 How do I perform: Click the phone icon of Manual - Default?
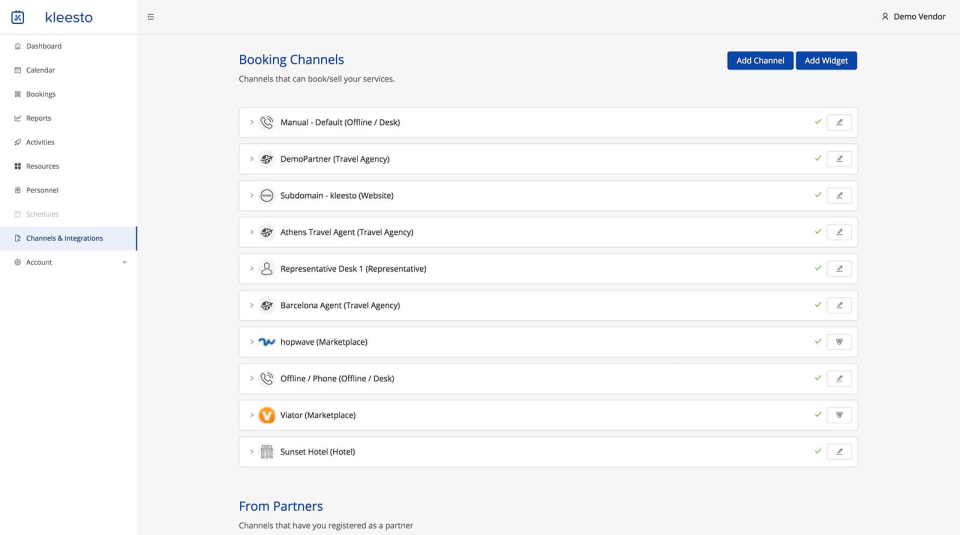pyautogui.click(x=266, y=122)
